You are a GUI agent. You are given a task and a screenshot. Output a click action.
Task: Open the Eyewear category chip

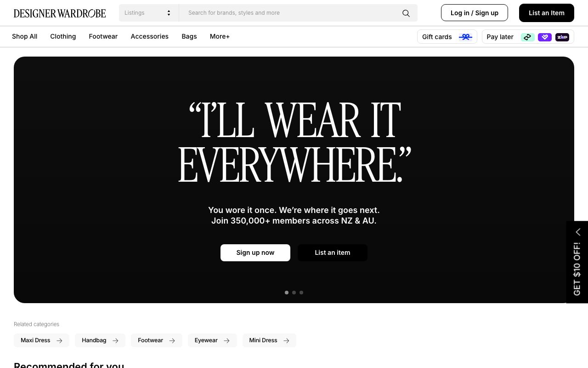(212, 340)
